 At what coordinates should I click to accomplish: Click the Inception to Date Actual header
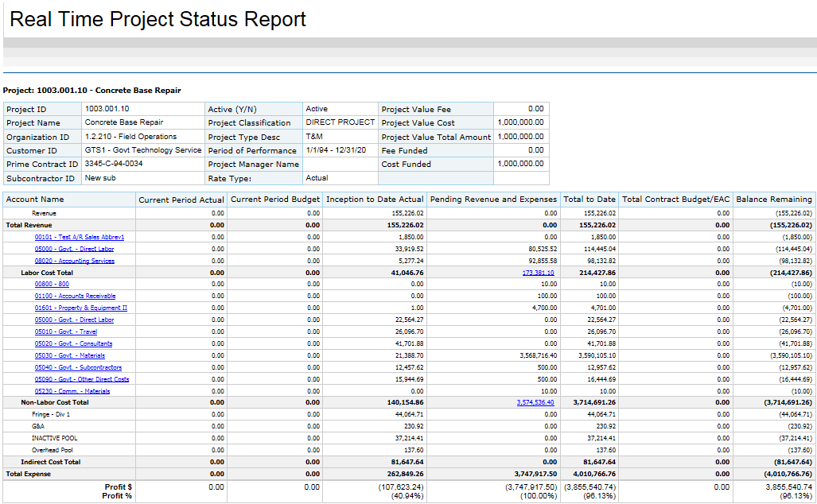click(x=375, y=200)
